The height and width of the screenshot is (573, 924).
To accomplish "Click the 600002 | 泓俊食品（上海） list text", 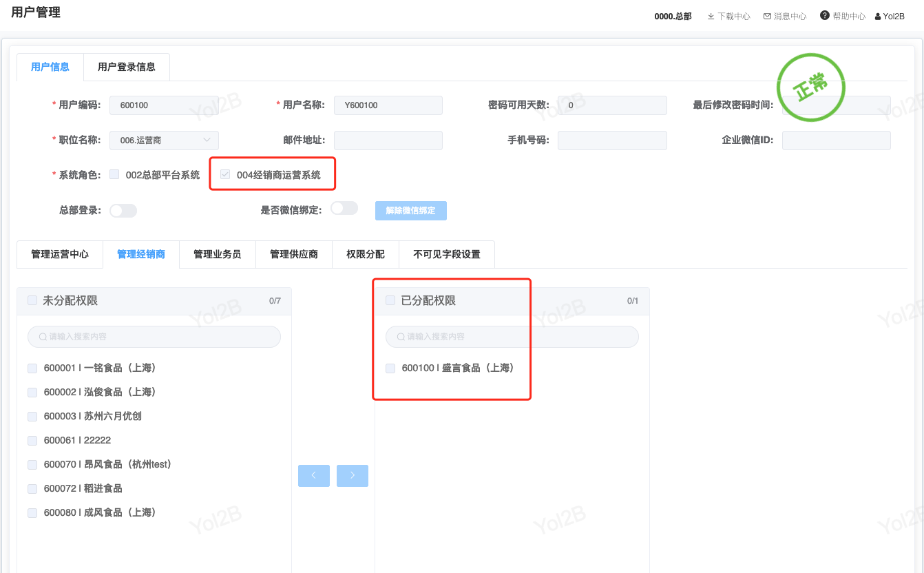I will (x=101, y=393).
